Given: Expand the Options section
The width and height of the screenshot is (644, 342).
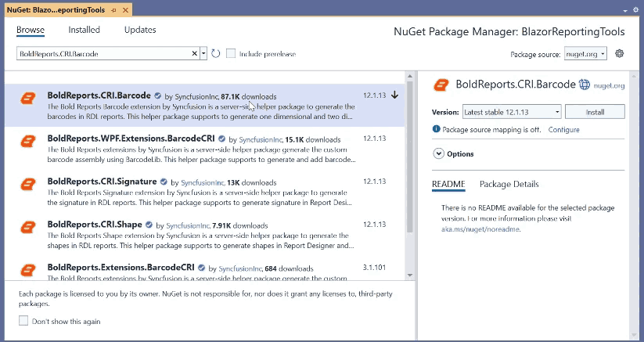Looking at the screenshot, I should (x=439, y=154).
